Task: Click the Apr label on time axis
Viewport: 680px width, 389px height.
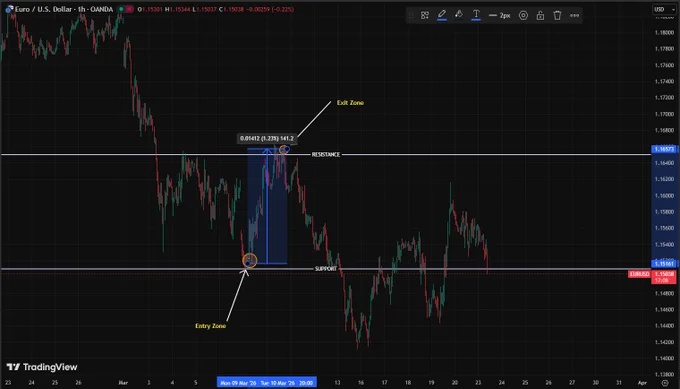Action: coord(642,382)
